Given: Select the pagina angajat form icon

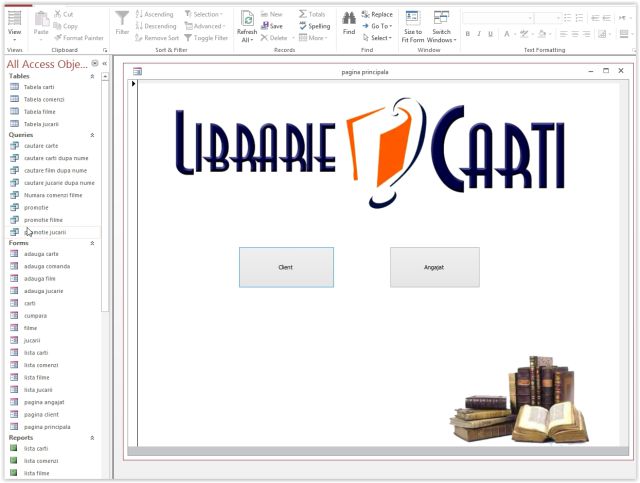Looking at the screenshot, I should [14, 402].
